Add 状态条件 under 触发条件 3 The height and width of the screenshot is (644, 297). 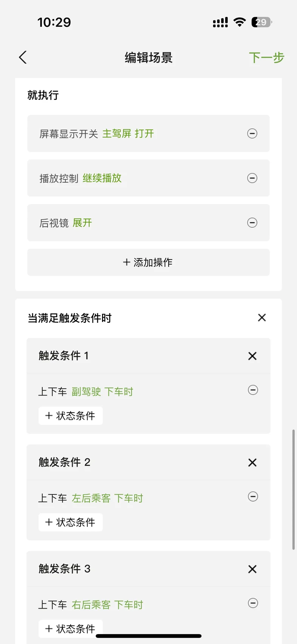pos(71,629)
